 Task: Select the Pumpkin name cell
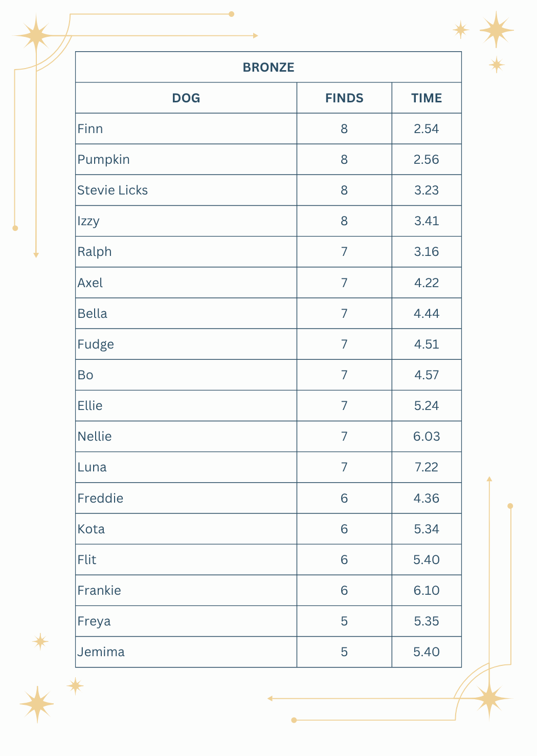click(104, 160)
